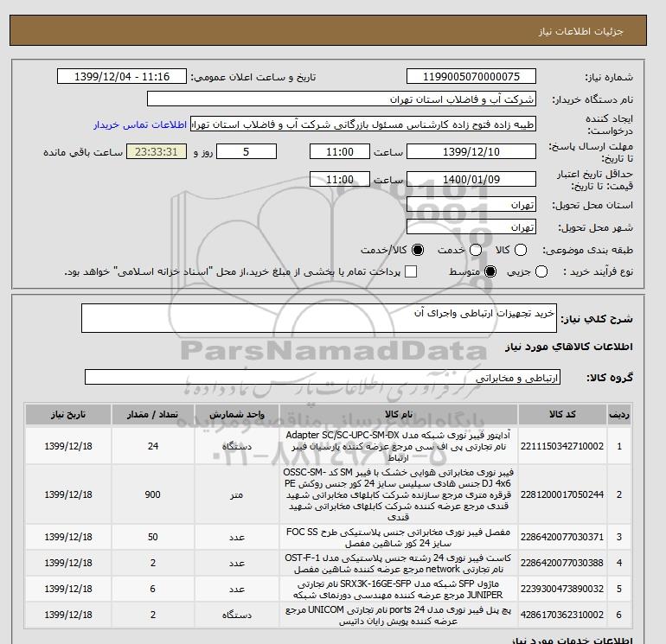Click the announcement date field 1399/12/04 - 11:16
This screenshot has height=644, width=666.
tap(122, 76)
